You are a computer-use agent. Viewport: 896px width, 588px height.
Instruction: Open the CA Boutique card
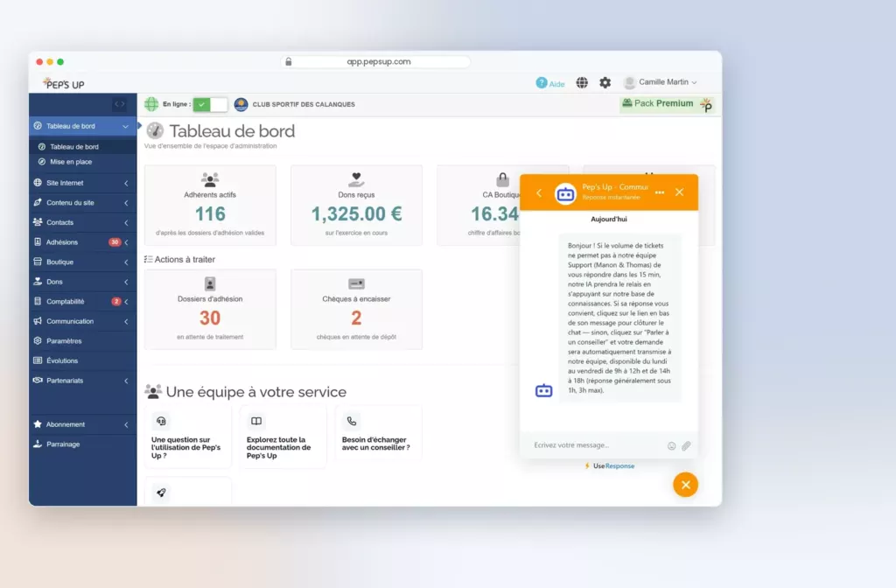[x=479, y=206]
